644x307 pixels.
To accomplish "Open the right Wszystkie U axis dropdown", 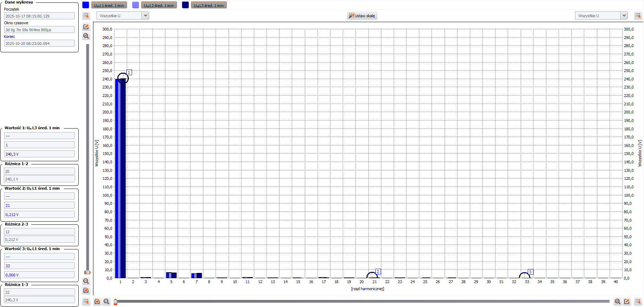I will (624, 16).
